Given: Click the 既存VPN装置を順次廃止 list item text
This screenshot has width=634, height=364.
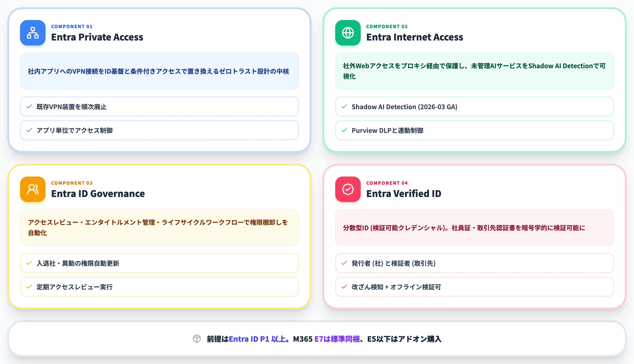Looking at the screenshot, I should (x=72, y=107).
